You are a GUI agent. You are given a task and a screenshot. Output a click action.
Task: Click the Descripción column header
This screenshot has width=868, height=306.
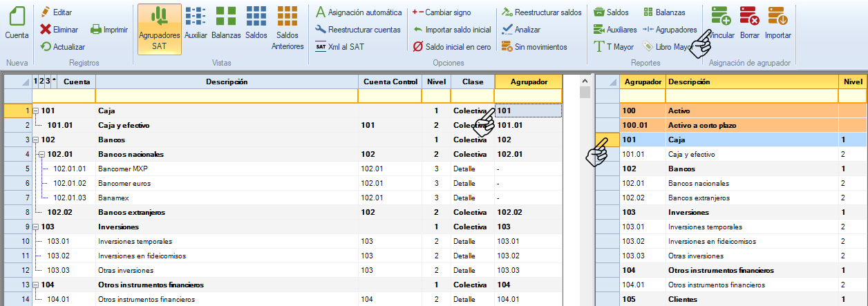coord(227,82)
